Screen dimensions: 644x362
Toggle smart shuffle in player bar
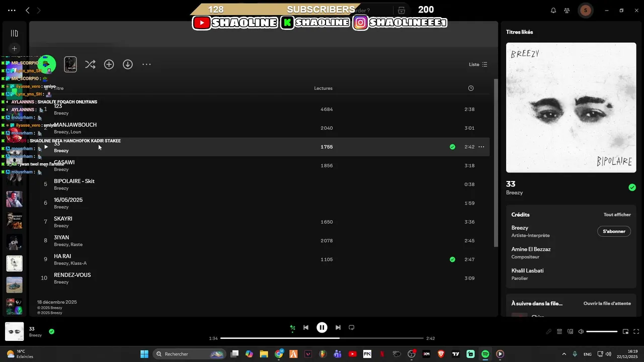pos(292,328)
